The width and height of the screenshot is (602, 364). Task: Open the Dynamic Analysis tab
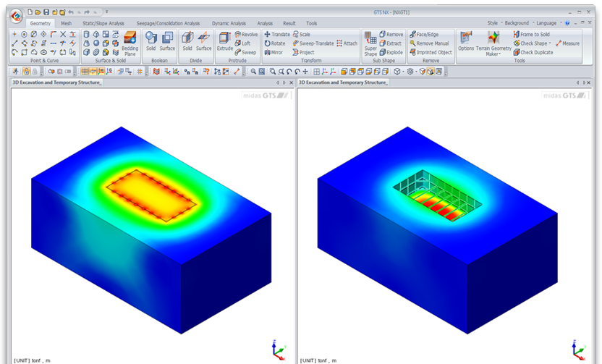pyautogui.click(x=230, y=23)
